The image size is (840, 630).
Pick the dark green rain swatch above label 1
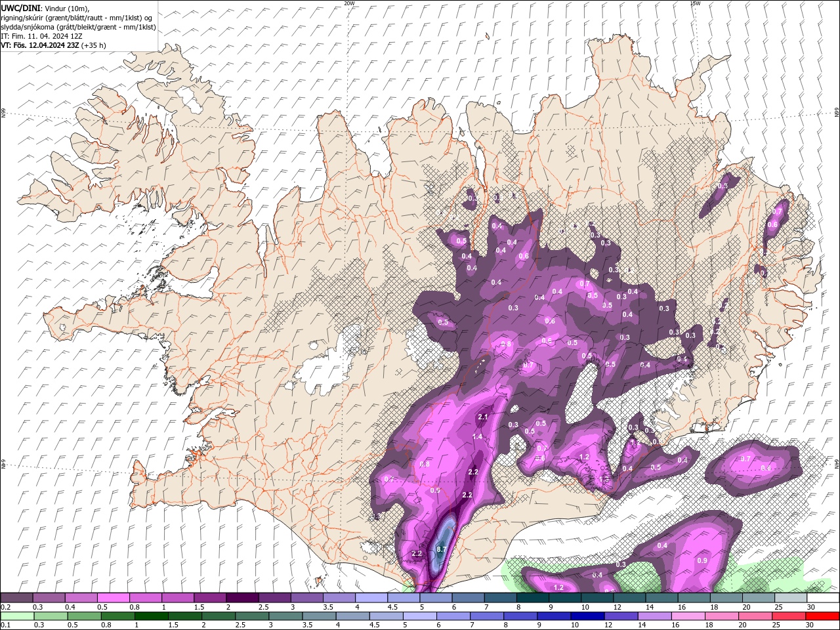pyautogui.click(x=151, y=616)
